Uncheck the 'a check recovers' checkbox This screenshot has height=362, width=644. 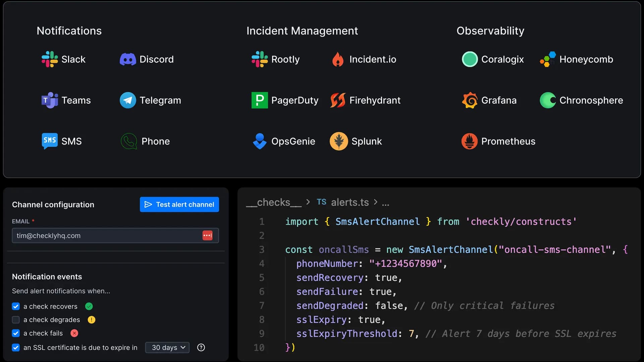pos(16,306)
